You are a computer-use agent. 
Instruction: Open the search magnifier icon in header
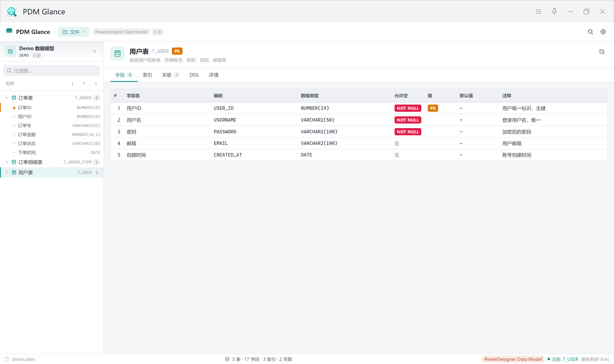coord(590,32)
